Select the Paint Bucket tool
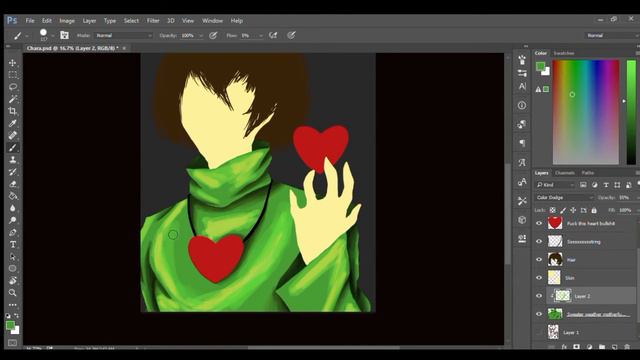The width and height of the screenshot is (640, 360). [13, 196]
